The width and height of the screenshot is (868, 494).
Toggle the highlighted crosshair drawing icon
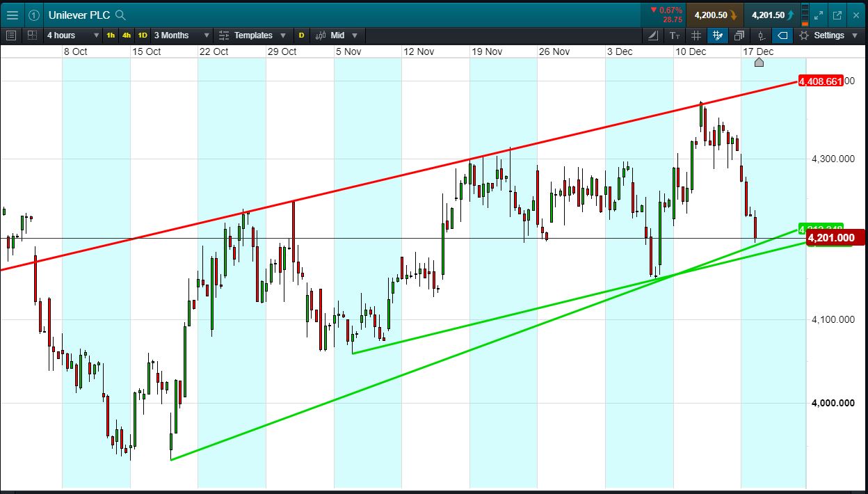pyautogui.click(x=718, y=35)
